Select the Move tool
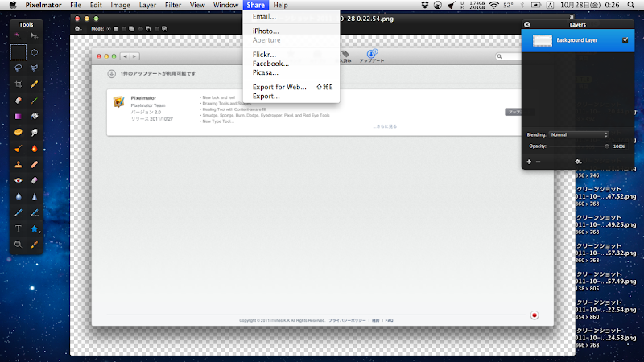Viewport: 644px width, 362px height. [35, 36]
